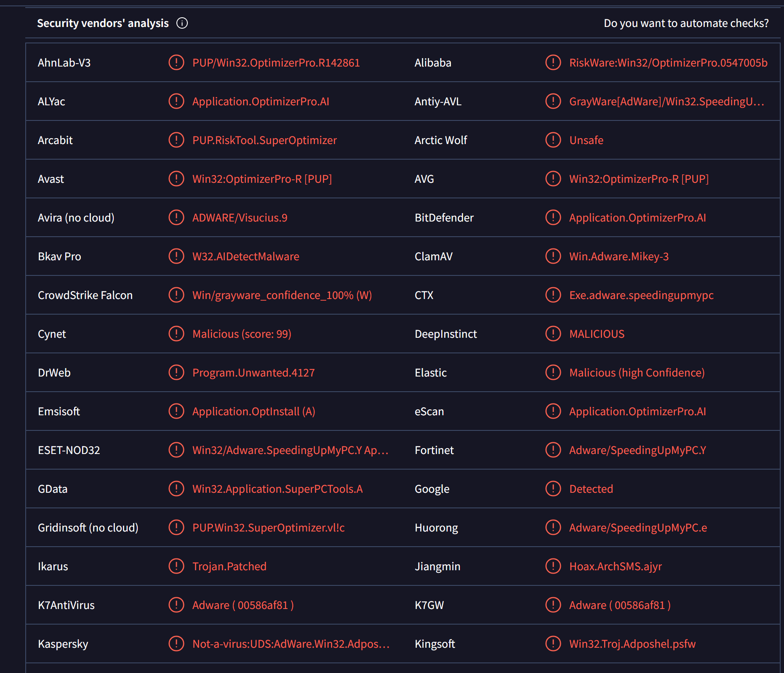Click the Win.Adware.Mikey-3 detection name
Viewport: 784px width, 673px height.
click(x=619, y=256)
